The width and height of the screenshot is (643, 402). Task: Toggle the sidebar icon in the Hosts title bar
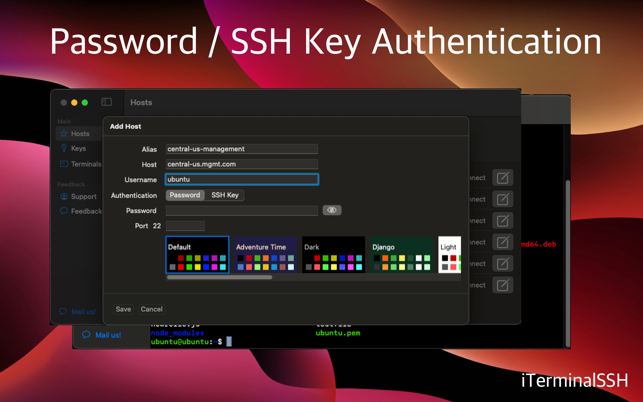coord(106,102)
